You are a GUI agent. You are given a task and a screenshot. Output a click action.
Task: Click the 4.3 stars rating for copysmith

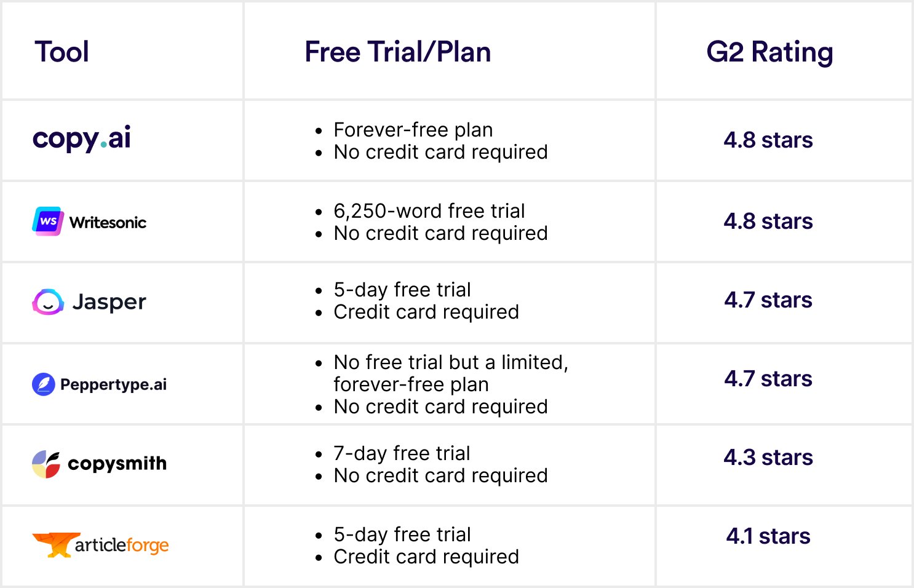[x=768, y=458]
